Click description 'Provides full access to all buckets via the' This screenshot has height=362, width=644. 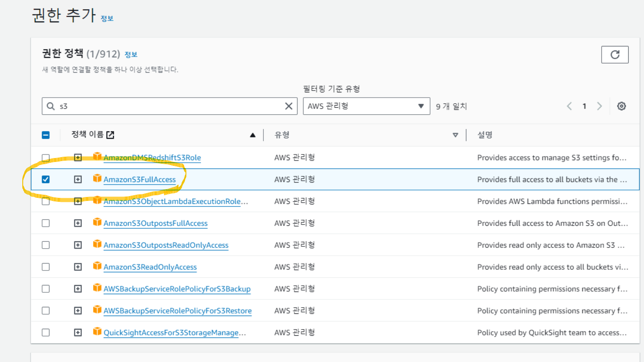tap(552, 179)
